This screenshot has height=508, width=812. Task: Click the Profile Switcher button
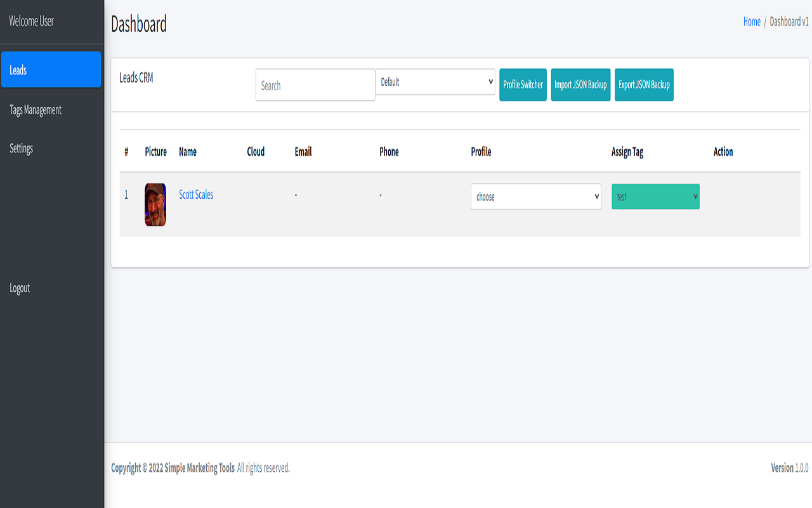coord(523,85)
